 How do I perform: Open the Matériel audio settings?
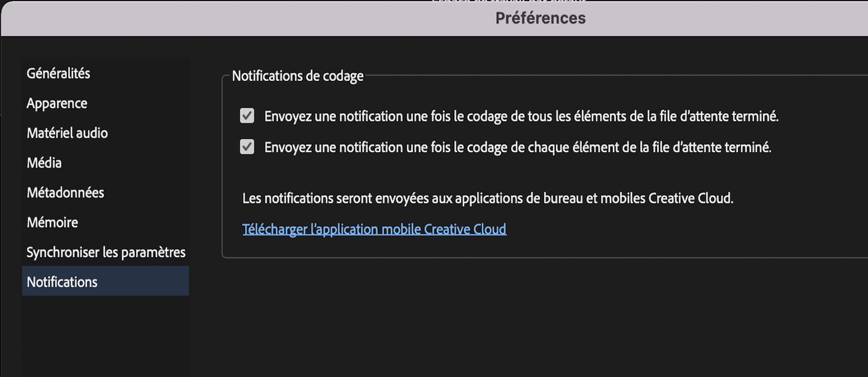[67, 133]
